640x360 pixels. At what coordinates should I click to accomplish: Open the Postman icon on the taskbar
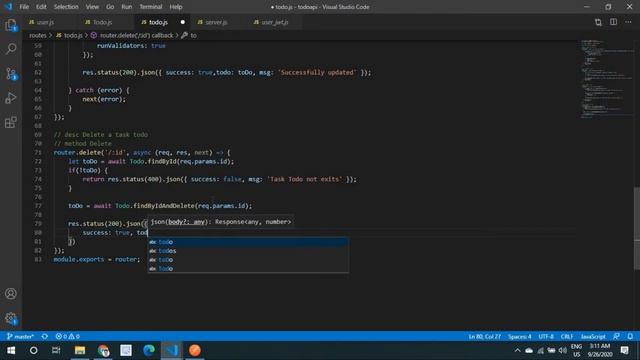tap(195, 350)
